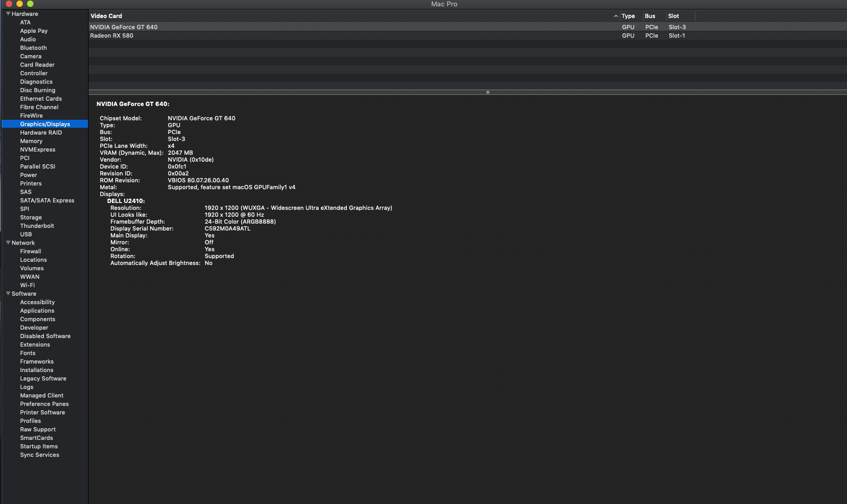Select Graphics/Displays in the sidebar
The height and width of the screenshot is (504, 847).
(45, 124)
